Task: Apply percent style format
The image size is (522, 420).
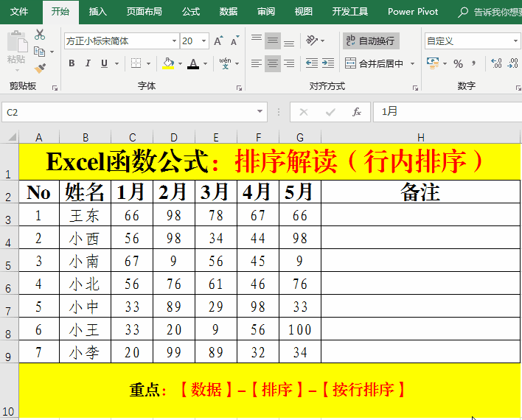Action: (x=458, y=63)
